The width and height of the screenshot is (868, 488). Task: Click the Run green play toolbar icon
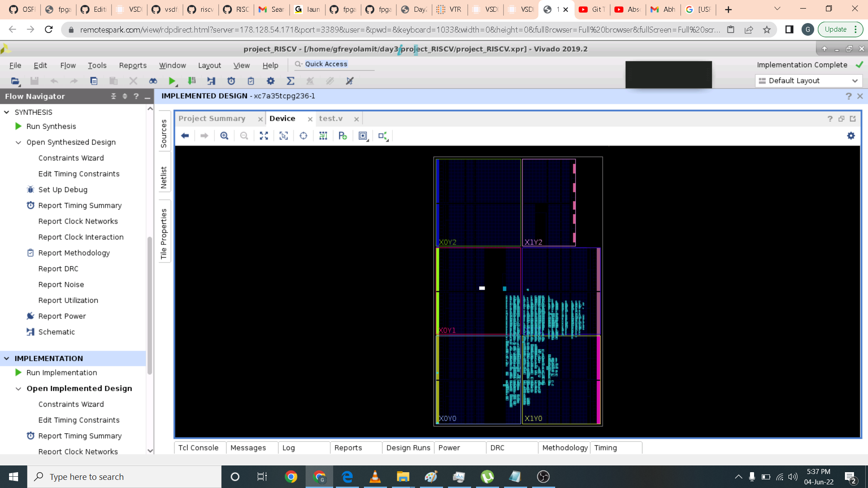[172, 81]
